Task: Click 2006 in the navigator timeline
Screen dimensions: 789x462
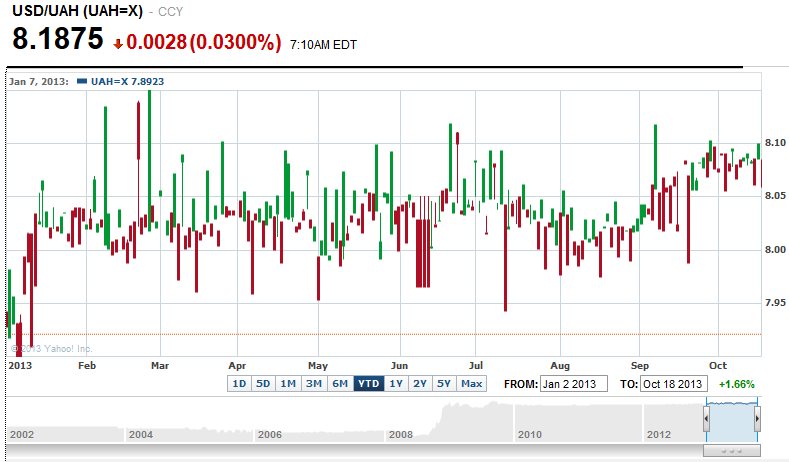Action: pyautogui.click(x=270, y=434)
